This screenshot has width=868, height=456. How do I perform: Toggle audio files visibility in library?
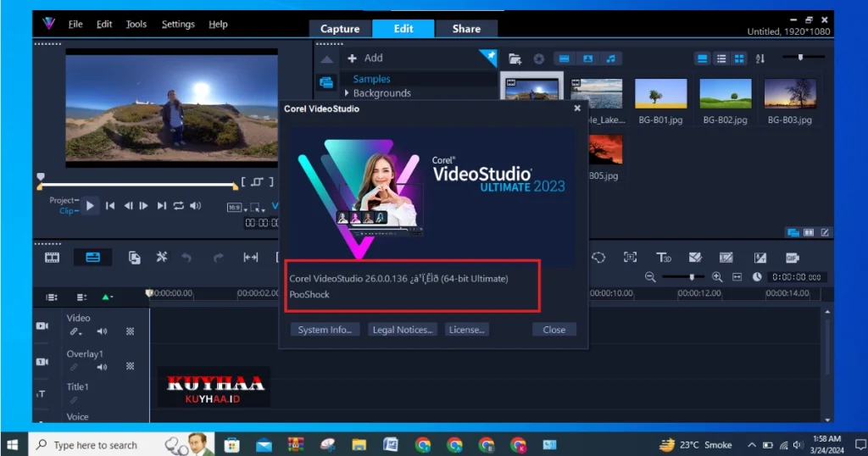point(610,58)
